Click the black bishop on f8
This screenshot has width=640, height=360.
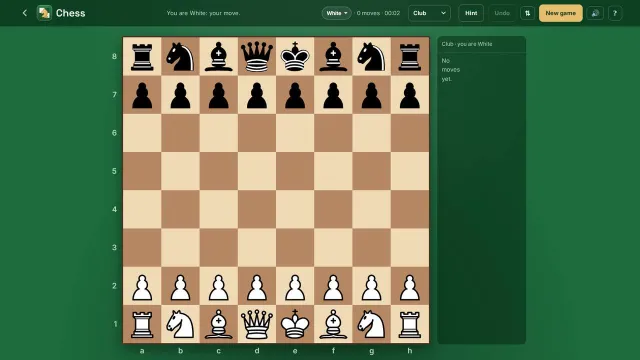click(x=333, y=56)
